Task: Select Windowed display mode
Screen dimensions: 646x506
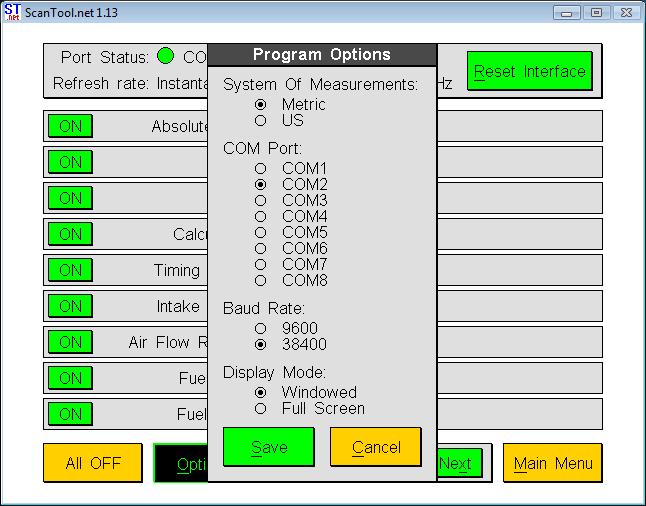Action: pyautogui.click(x=260, y=393)
